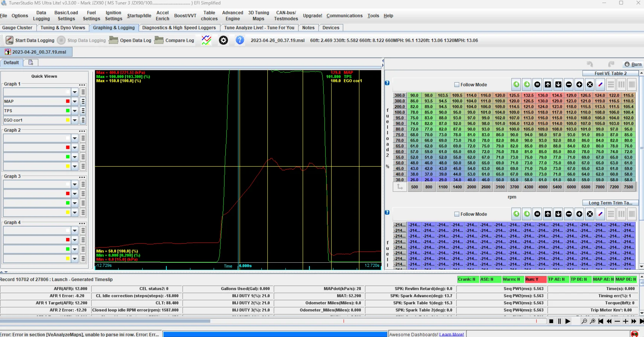Click the stop button in playback bar
Image resolution: width=644 pixels, height=337 pixels.
(551, 321)
